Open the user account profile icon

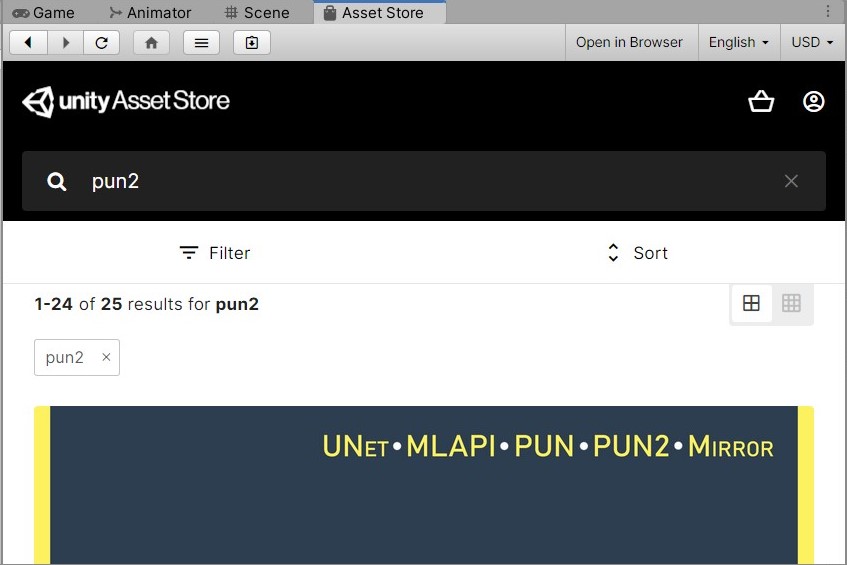pos(814,101)
